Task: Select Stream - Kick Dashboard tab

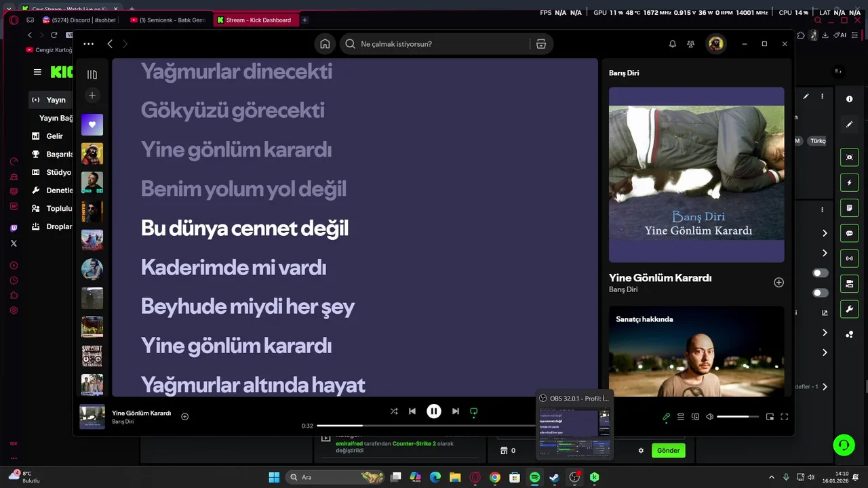Action: click(256, 20)
